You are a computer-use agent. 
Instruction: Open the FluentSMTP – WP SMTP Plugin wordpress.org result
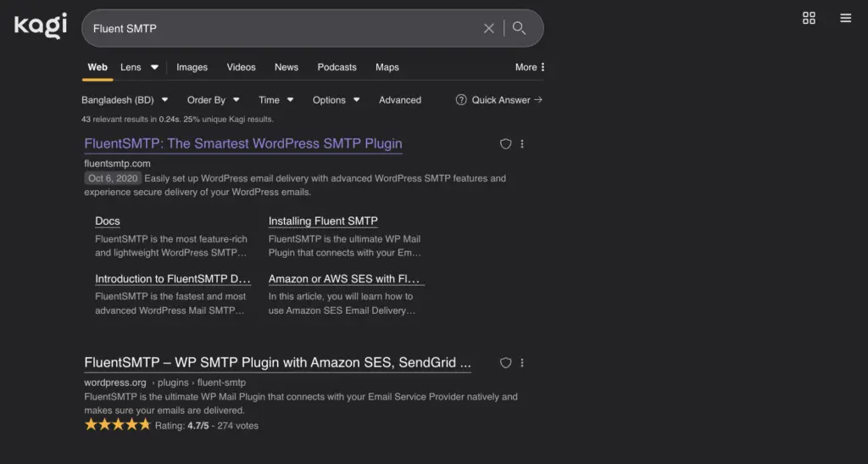277,362
